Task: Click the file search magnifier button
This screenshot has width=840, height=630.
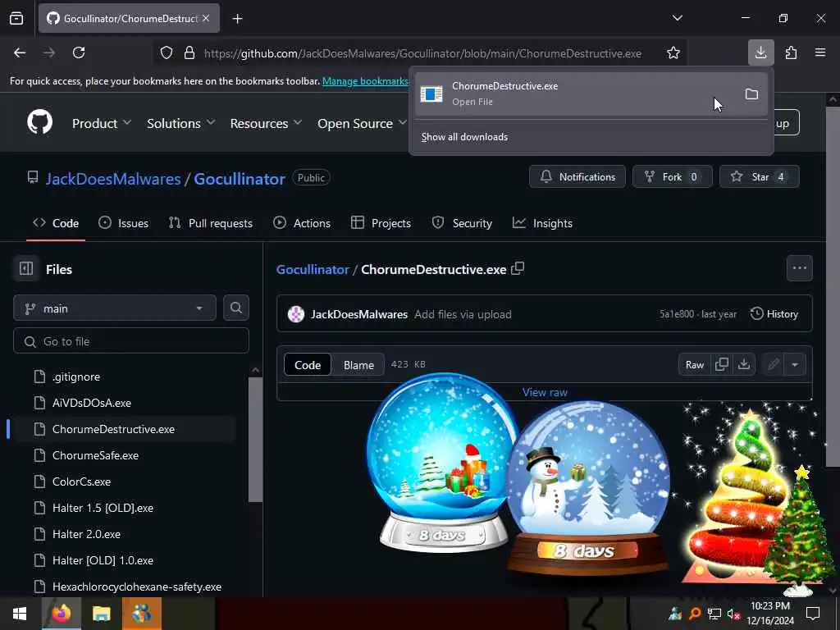Action: (x=235, y=308)
